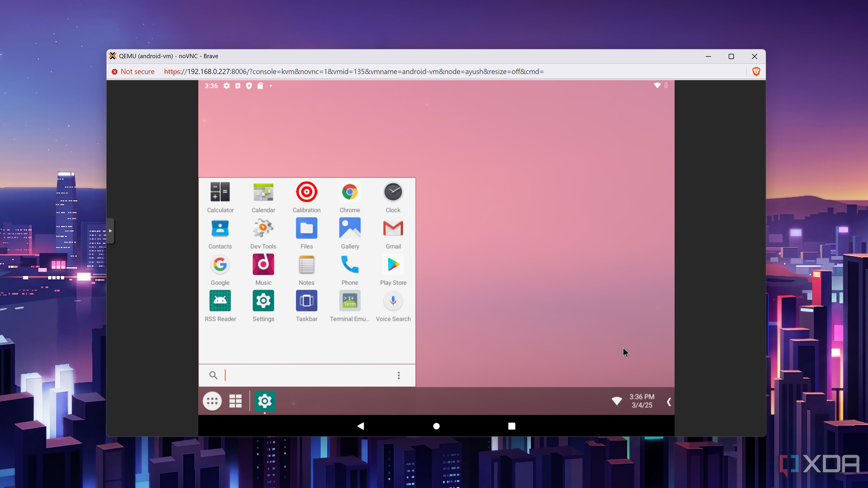Tap the Android Home button
Image resolution: width=868 pixels, height=488 pixels.
click(x=436, y=426)
